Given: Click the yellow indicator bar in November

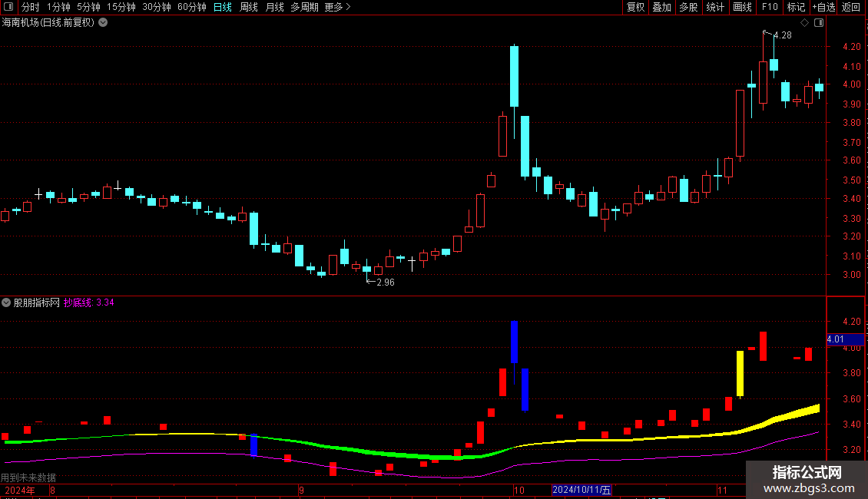Looking at the screenshot, I should pos(740,373).
